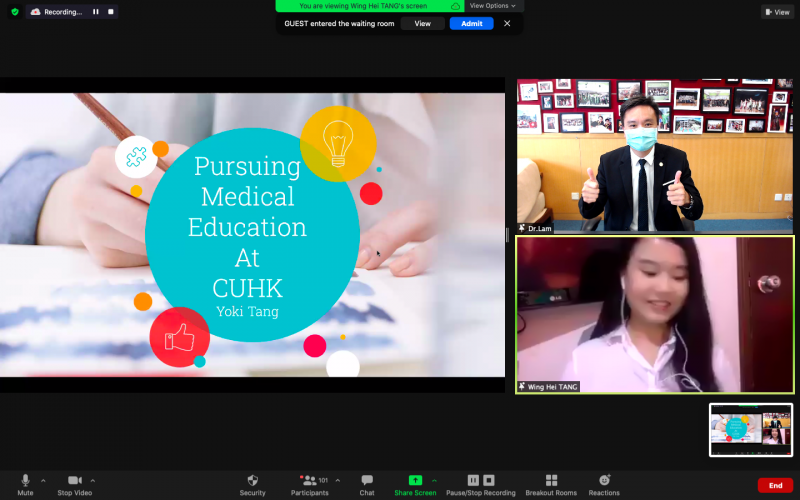Pause the recording from the top indicator
This screenshot has width=800, height=500.
pyautogui.click(x=95, y=12)
